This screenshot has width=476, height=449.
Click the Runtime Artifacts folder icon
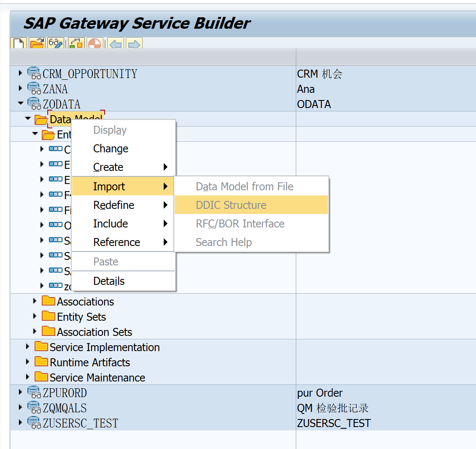click(41, 362)
